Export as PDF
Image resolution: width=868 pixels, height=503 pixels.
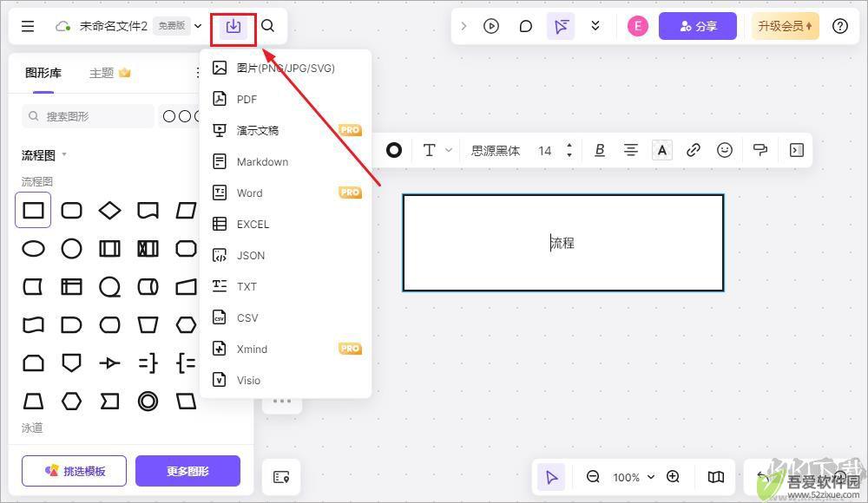click(x=285, y=100)
